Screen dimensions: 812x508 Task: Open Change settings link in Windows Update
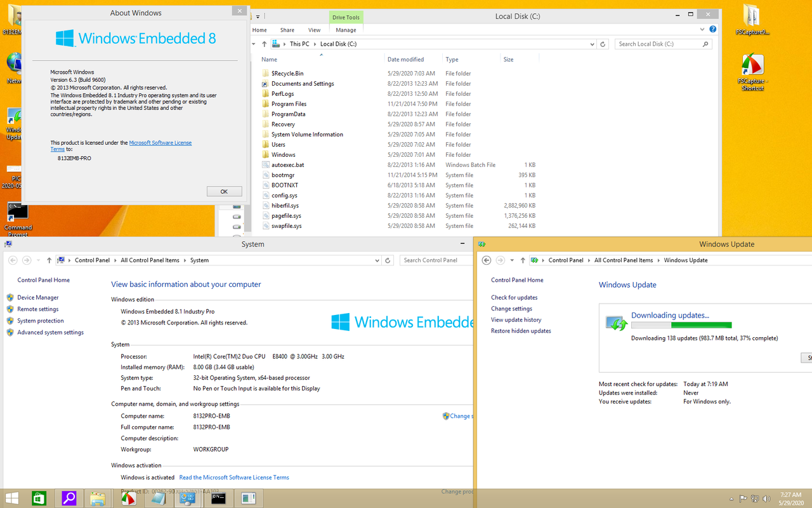pos(511,309)
